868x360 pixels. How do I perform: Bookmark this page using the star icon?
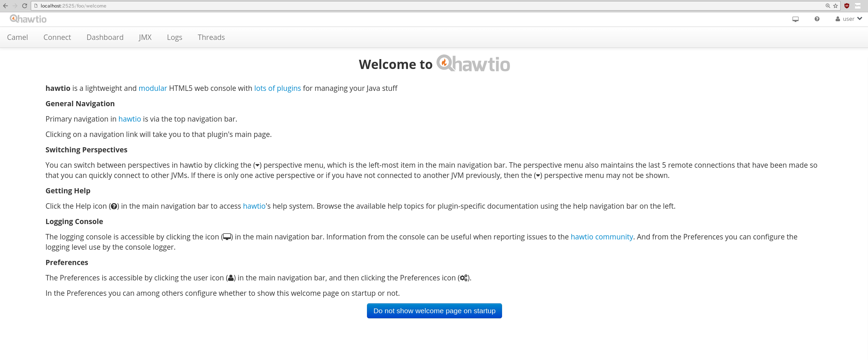pyautogui.click(x=835, y=6)
